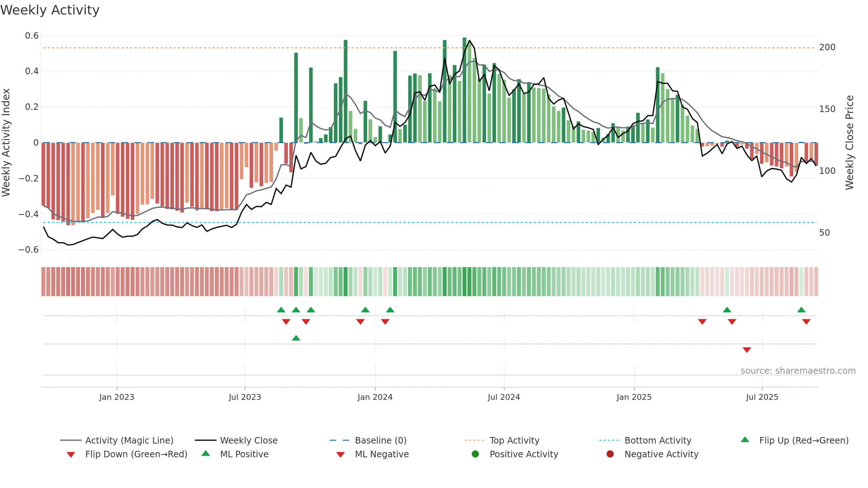Click the lone ML Positive green triangle marker

tap(296, 338)
